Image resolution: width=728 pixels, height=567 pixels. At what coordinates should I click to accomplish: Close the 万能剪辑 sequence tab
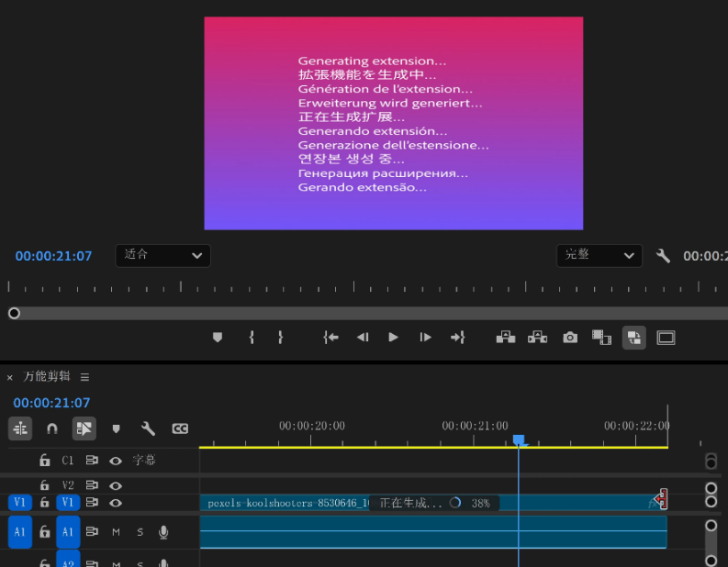10,377
